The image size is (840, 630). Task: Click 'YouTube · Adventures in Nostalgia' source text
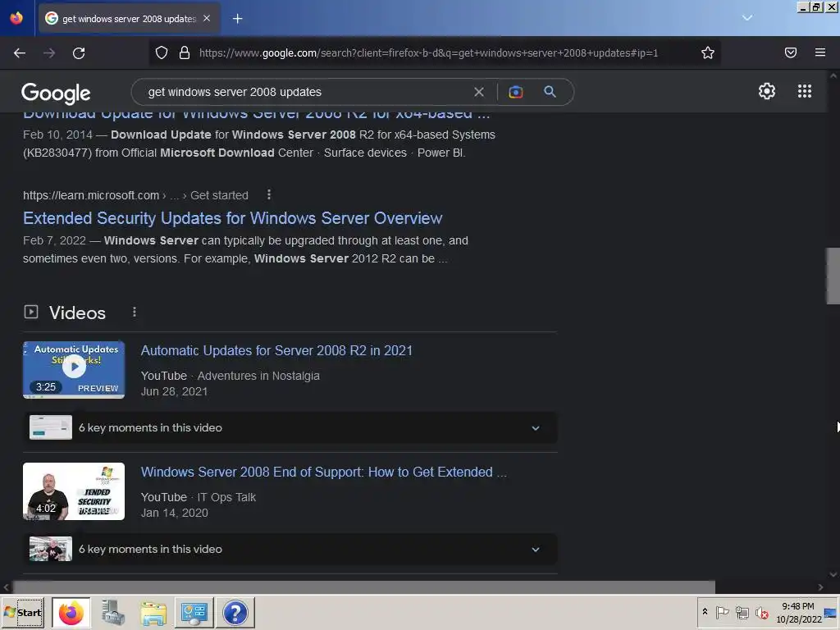click(231, 376)
